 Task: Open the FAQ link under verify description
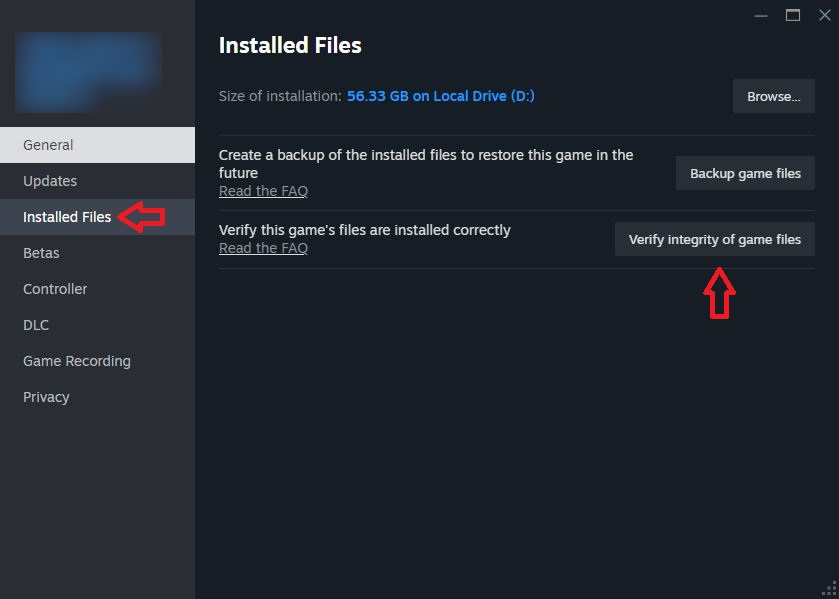(x=263, y=248)
